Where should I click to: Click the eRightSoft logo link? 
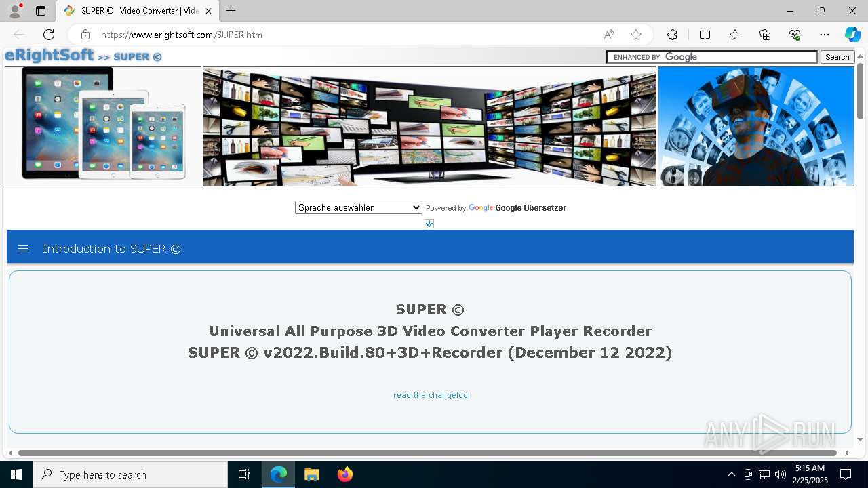(49, 56)
